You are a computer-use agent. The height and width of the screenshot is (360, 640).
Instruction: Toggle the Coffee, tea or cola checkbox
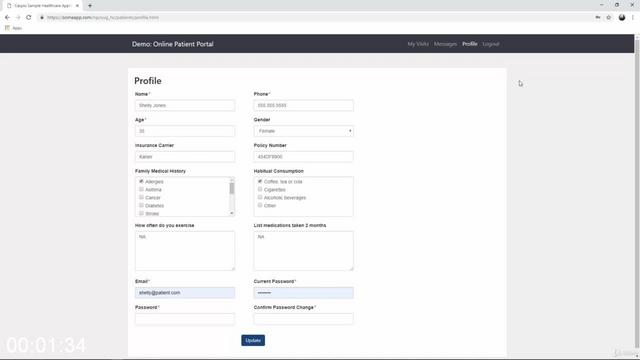tap(260, 181)
